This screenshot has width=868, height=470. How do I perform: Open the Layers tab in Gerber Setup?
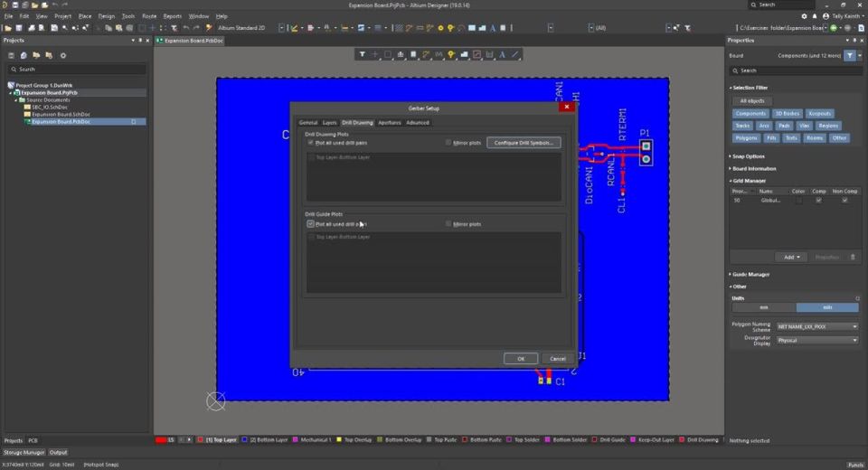[329, 122]
